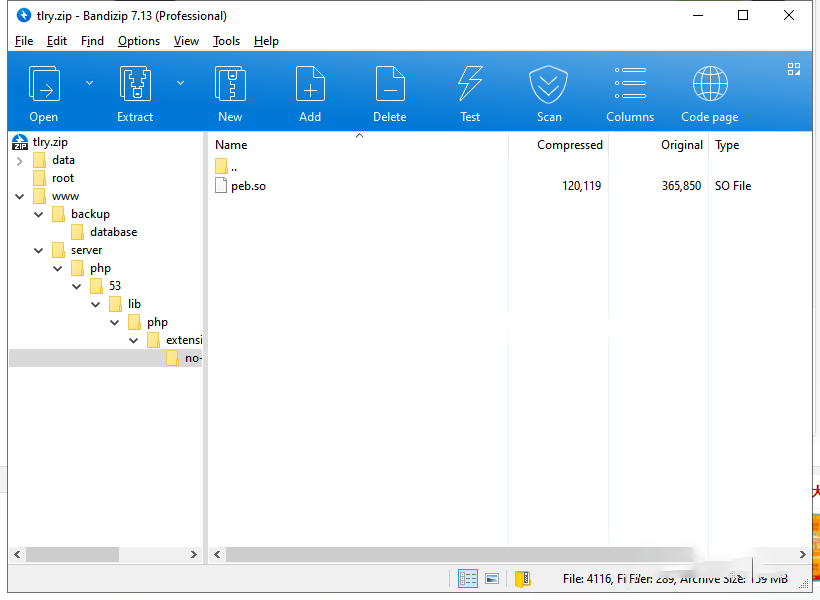The width and height of the screenshot is (820, 600).
Task: Open the Help menu
Action: pyautogui.click(x=266, y=41)
